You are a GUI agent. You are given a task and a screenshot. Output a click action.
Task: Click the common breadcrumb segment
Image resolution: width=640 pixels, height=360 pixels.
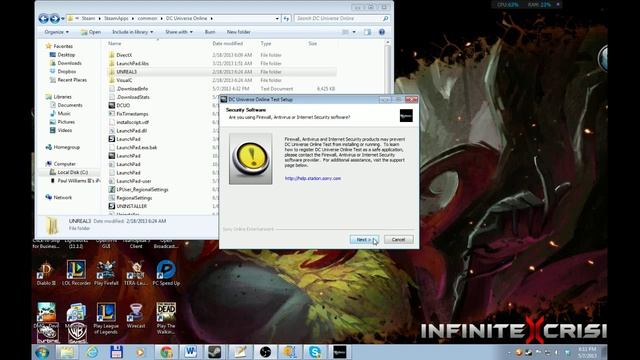click(147, 18)
